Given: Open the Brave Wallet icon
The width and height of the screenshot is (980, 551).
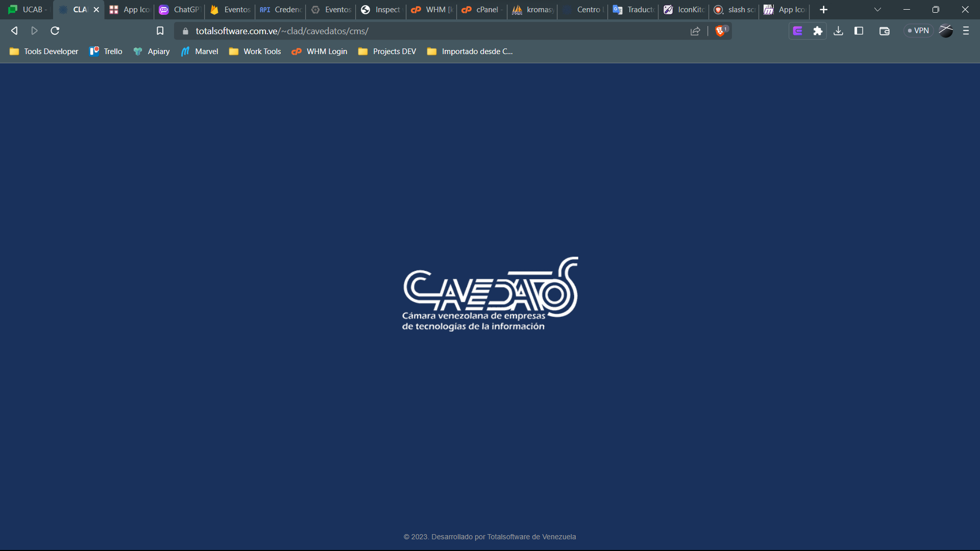Looking at the screenshot, I should [x=885, y=31].
